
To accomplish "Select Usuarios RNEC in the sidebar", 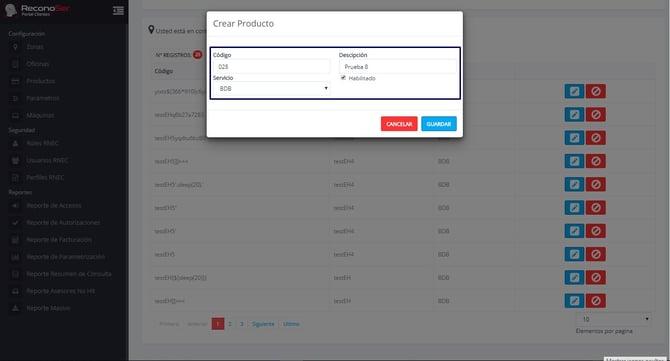I will (x=47, y=161).
